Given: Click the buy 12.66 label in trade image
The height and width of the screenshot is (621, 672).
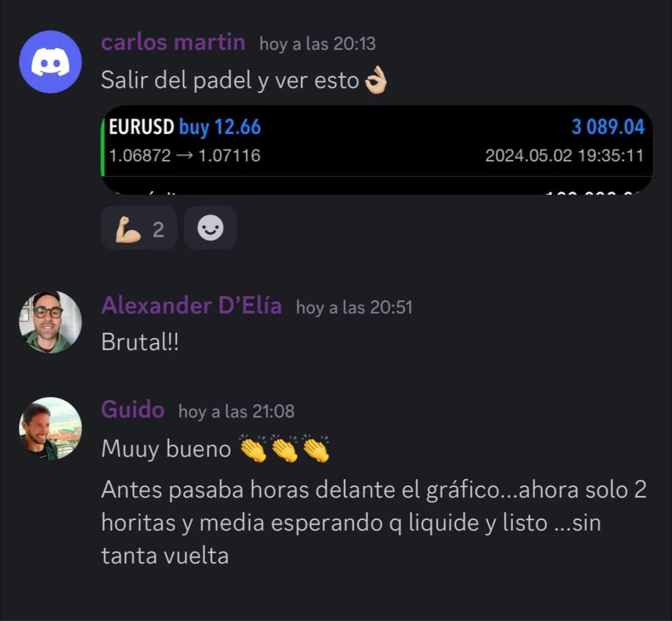Looking at the screenshot, I should (x=220, y=128).
